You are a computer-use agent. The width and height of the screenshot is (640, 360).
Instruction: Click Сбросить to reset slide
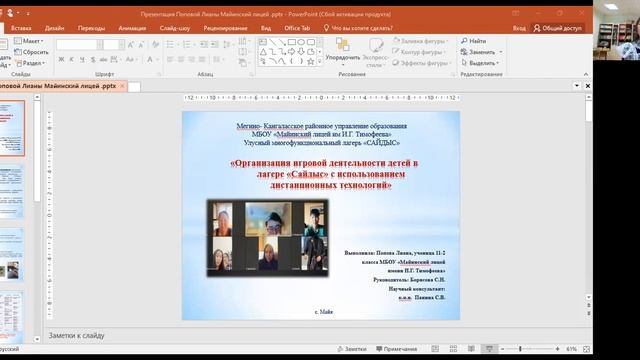coord(31,52)
